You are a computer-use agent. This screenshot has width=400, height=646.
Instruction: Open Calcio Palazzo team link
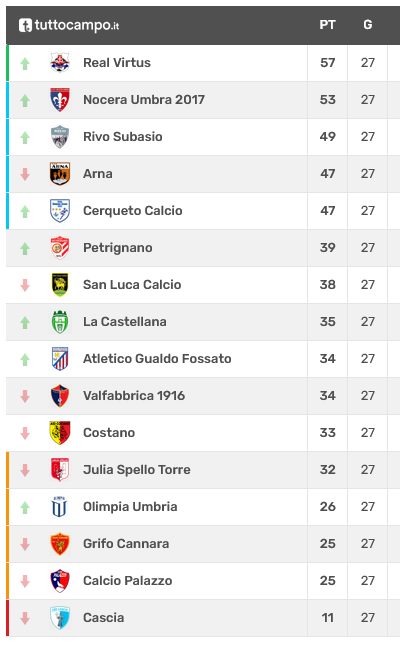click(x=128, y=581)
